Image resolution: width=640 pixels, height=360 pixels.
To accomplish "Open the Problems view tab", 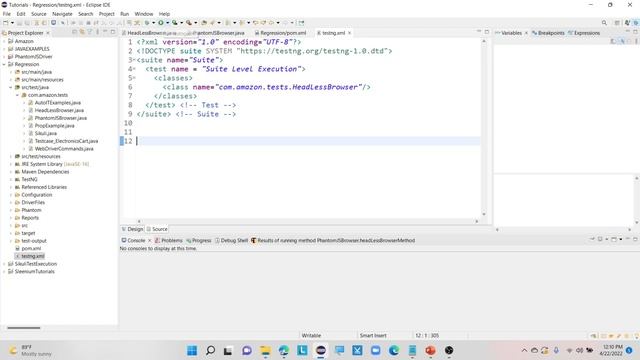I will point(169,240).
